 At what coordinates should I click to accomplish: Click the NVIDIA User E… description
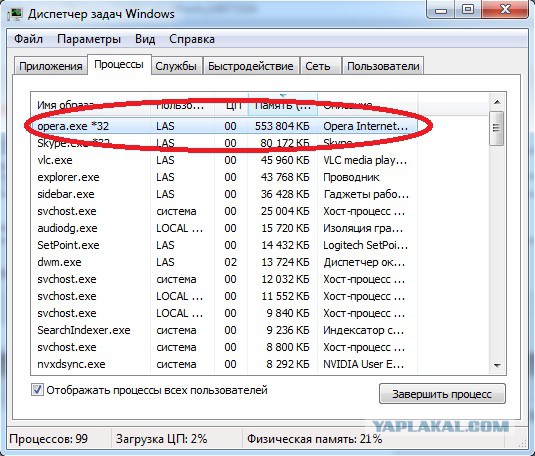coord(363,364)
